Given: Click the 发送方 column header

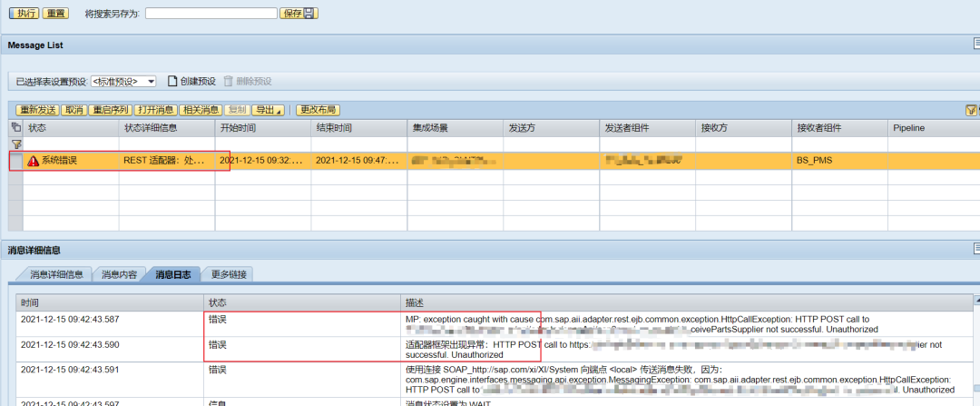Looking at the screenshot, I should (552, 128).
